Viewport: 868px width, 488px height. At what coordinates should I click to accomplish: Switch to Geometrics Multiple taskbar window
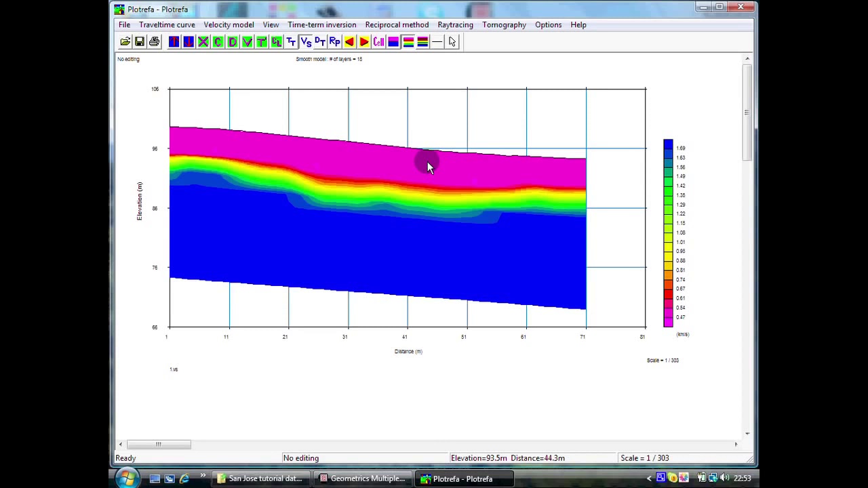click(362, 479)
